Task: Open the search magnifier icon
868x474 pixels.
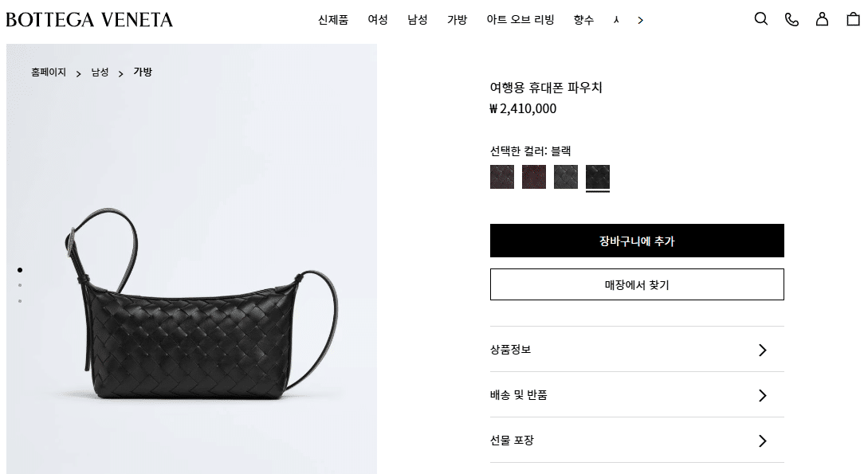Action: [761, 19]
